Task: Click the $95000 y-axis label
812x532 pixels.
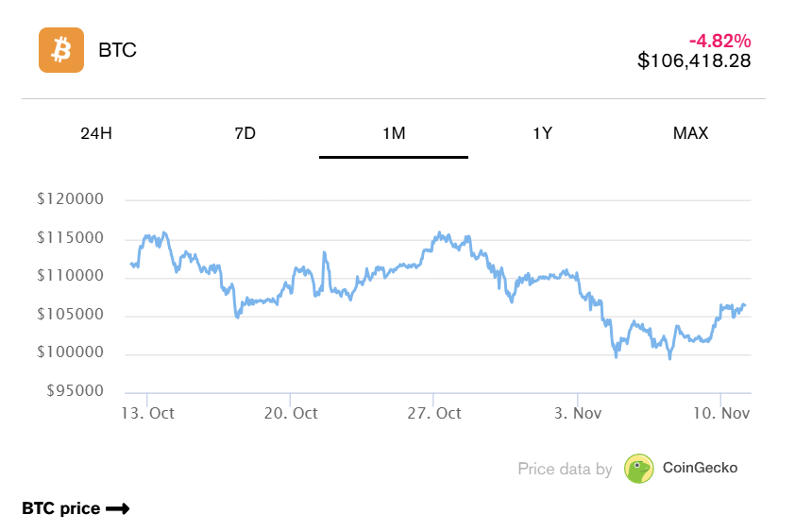Action: point(73,391)
